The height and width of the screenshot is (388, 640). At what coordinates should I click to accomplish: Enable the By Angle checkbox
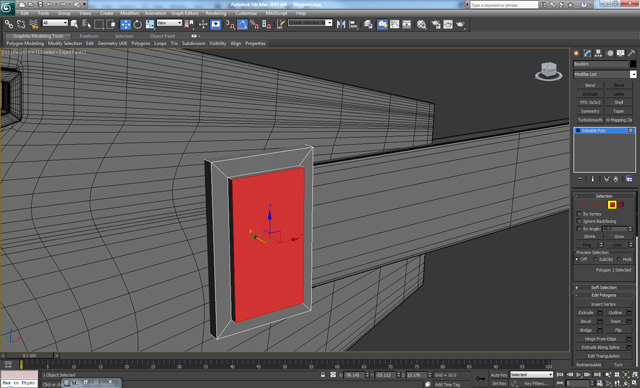click(x=579, y=228)
